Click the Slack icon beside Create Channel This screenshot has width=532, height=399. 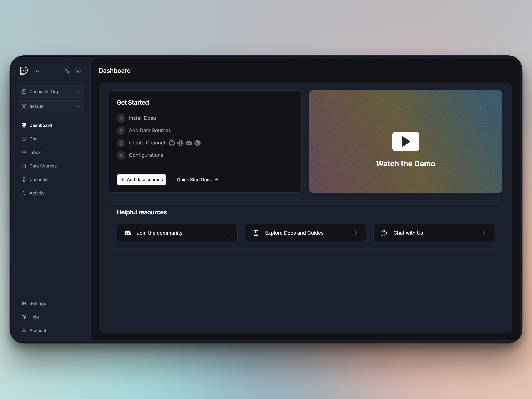tap(180, 143)
